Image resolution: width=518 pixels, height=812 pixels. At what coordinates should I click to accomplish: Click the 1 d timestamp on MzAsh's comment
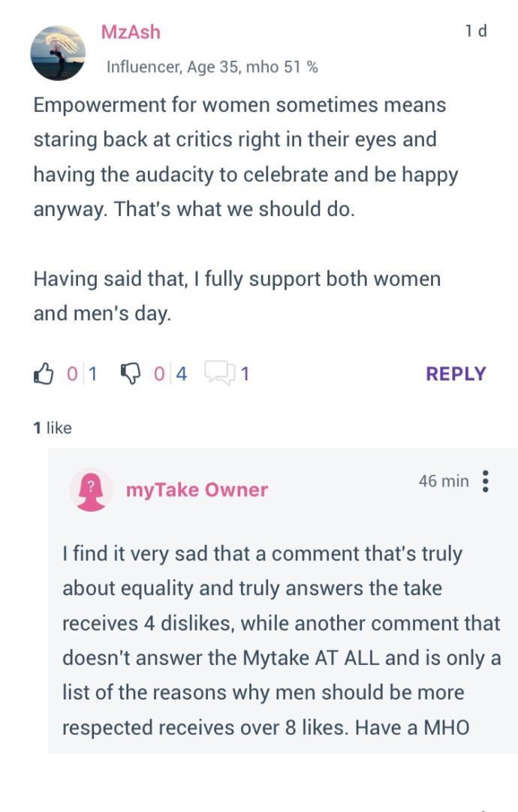point(475,29)
